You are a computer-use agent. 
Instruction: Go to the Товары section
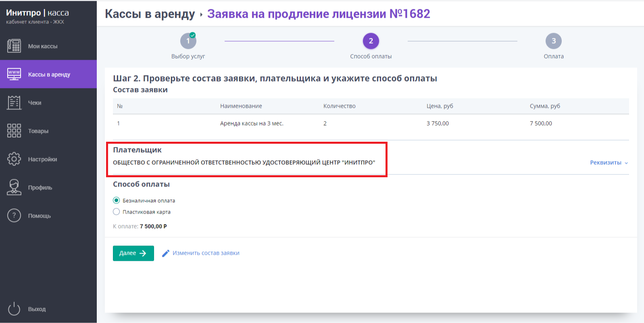[x=48, y=131]
